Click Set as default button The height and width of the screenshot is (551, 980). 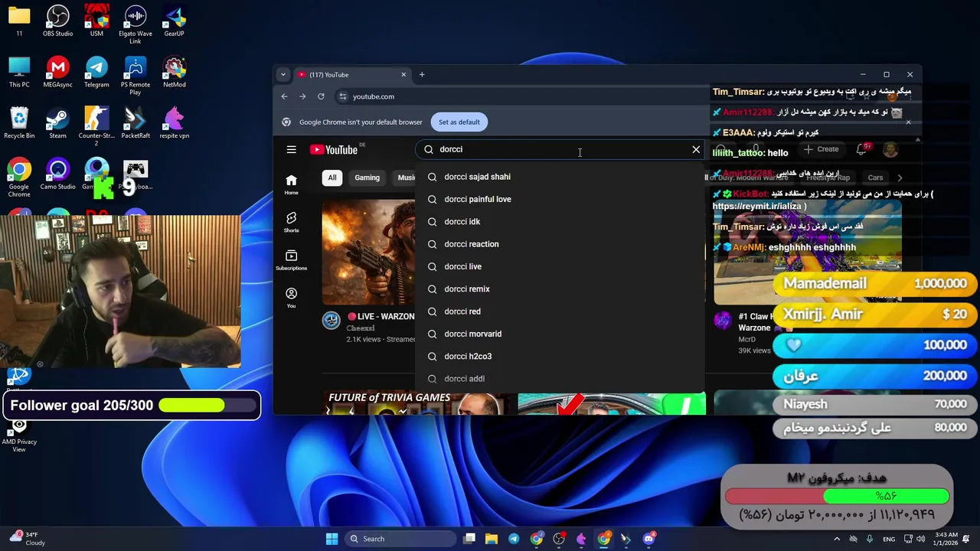click(459, 122)
